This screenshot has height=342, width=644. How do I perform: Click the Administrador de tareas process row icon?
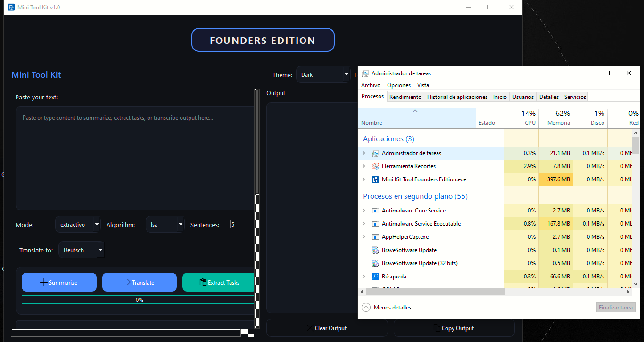(375, 153)
